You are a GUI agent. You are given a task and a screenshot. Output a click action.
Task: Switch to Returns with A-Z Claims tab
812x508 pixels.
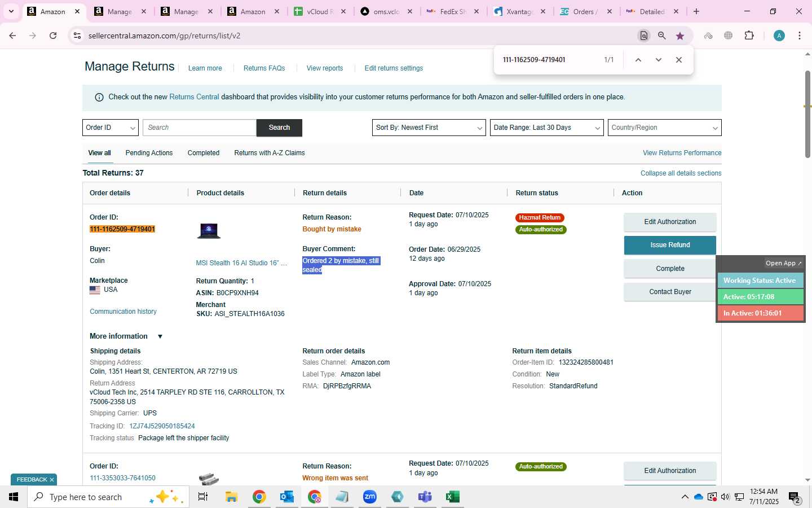click(270, 153)
